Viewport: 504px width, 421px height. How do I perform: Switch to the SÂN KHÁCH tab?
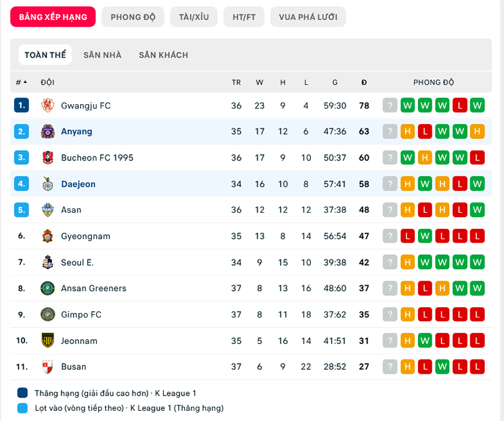point(163,55)
